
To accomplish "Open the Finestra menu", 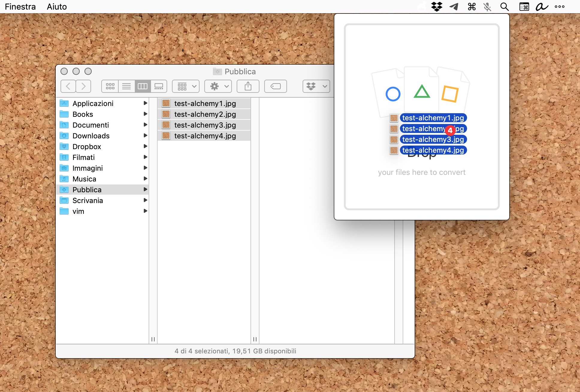I will (20, 7).
